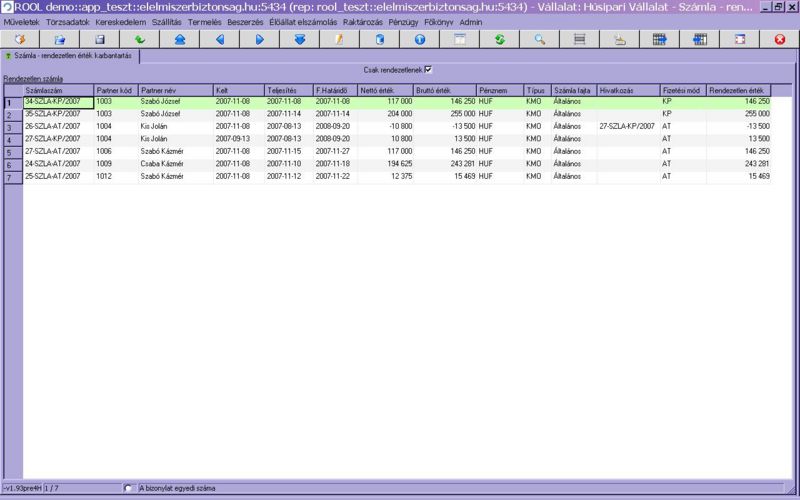
Task: Click the magnifying glass search icon
Action: click(x=540, y=40)
